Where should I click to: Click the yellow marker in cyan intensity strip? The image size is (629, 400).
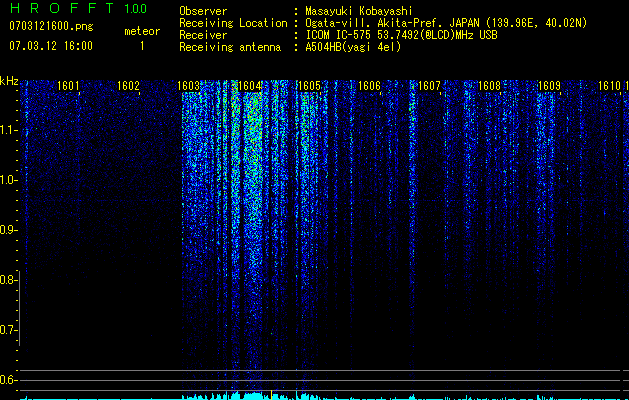click(x=272, y=395)
